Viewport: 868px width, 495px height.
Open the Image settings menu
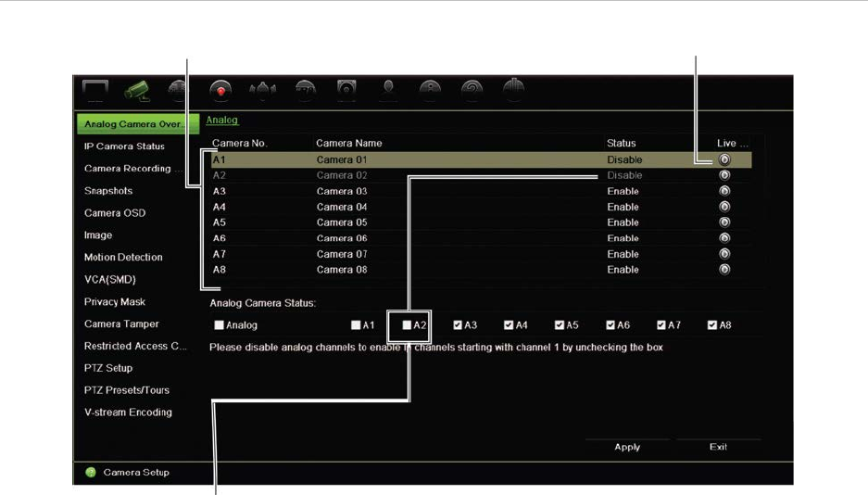coord(98,235)
